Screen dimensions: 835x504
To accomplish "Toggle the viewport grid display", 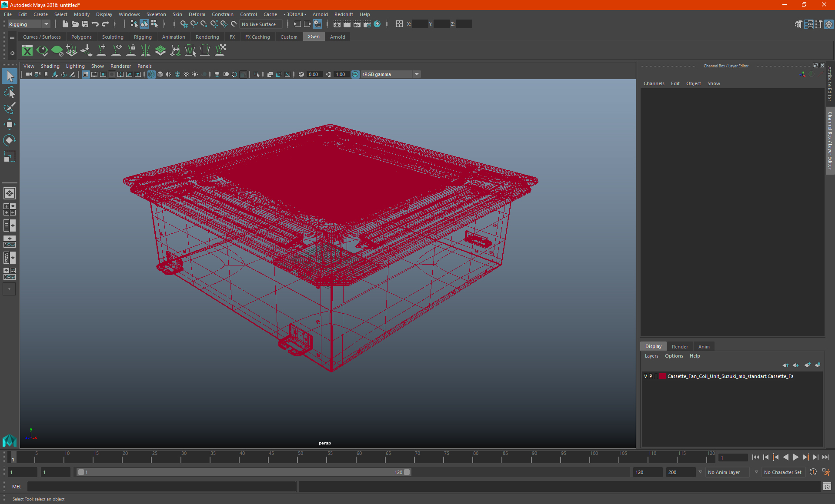I will tap(86, 74).
